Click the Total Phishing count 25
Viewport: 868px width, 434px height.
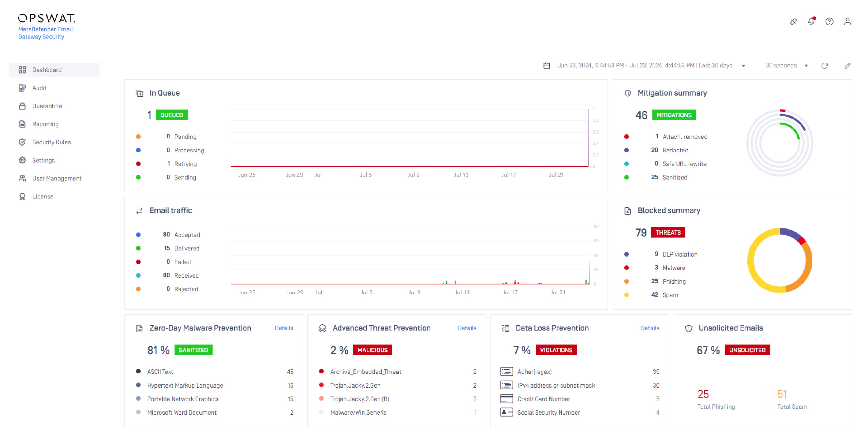(x=703, y=394)
